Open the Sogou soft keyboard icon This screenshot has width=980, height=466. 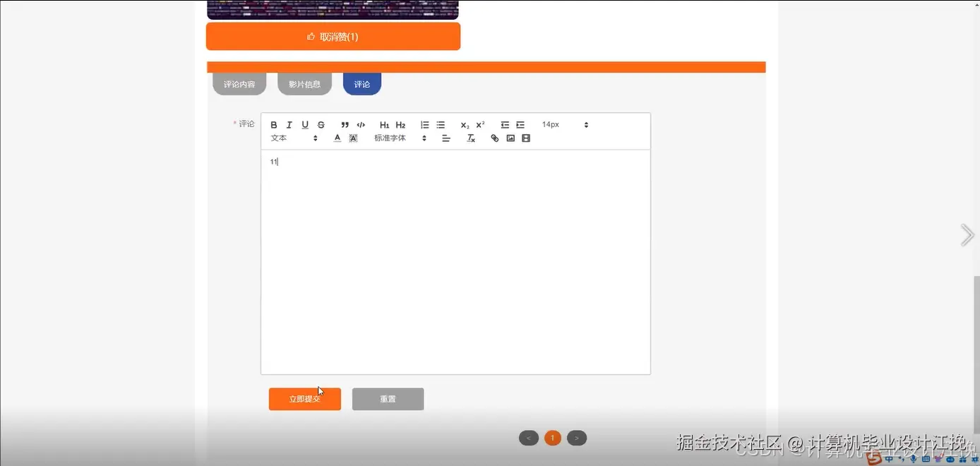926,459
